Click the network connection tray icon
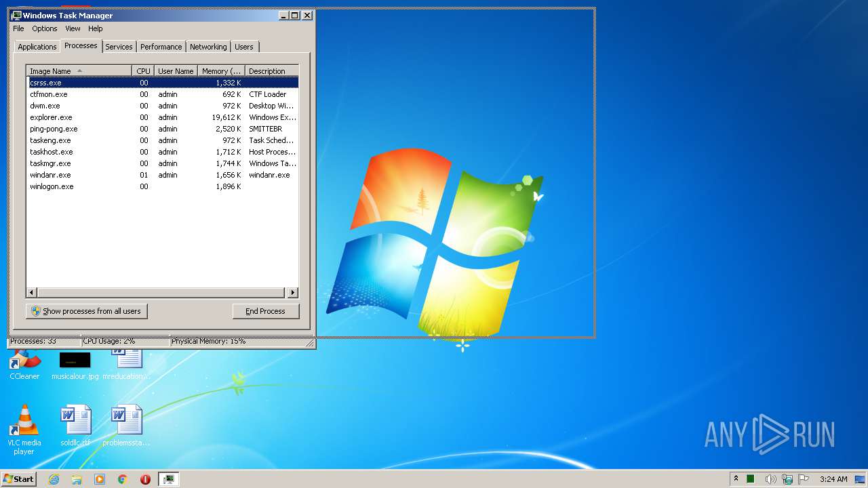This screenshot has width=868, height=488. point(787,479)
